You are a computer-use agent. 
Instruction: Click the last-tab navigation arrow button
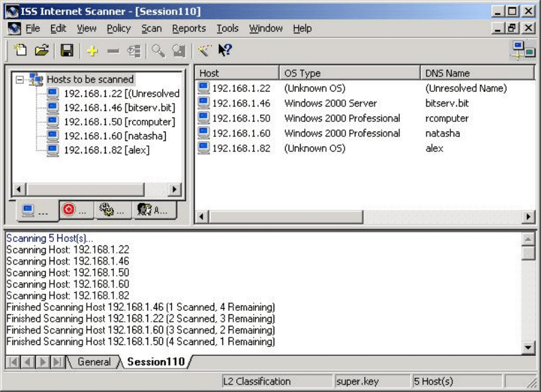[57, 361]
